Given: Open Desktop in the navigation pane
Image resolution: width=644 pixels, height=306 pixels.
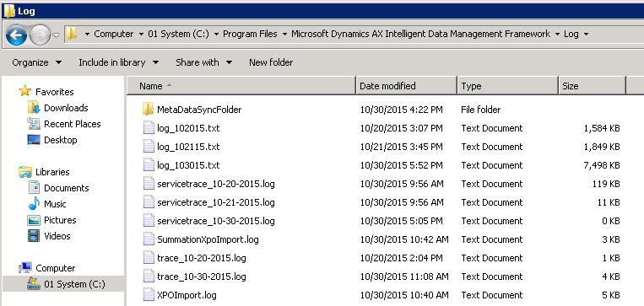Looking at the screenshot, I should click(x=61, y=140).
